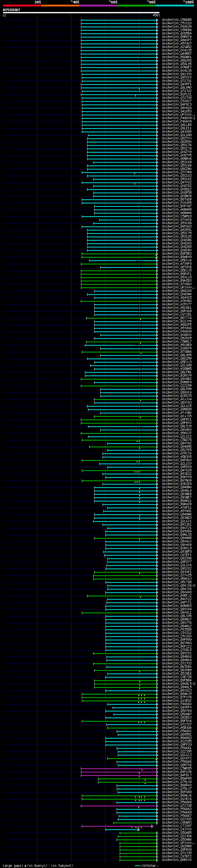
Task: Select the UniRef100_B4FDL7 label
Action: [177, 775]
